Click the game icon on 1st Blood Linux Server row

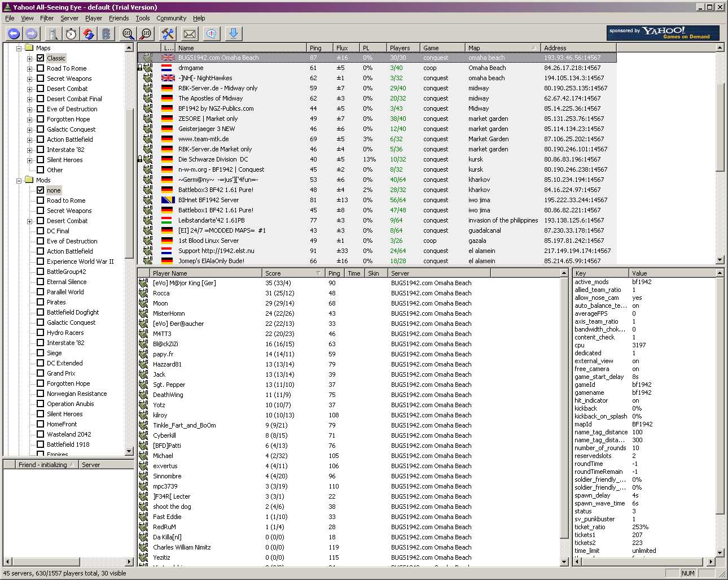(148, 241)
